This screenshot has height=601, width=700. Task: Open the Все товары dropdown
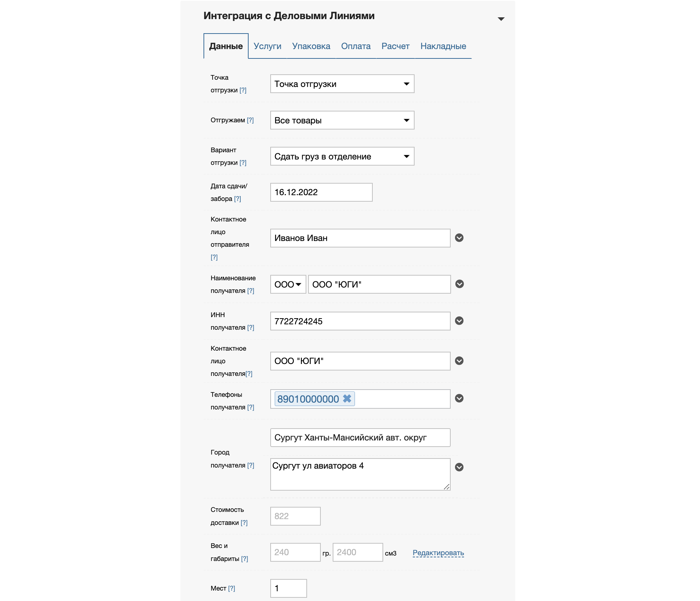pos(342,120)
